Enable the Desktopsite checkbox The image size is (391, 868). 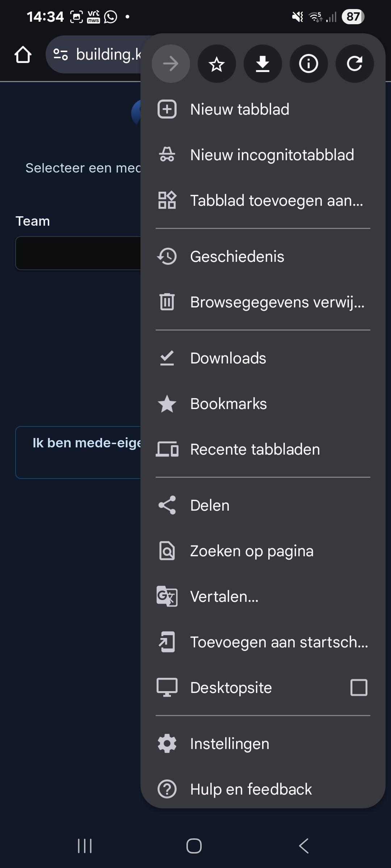[359, 688]
